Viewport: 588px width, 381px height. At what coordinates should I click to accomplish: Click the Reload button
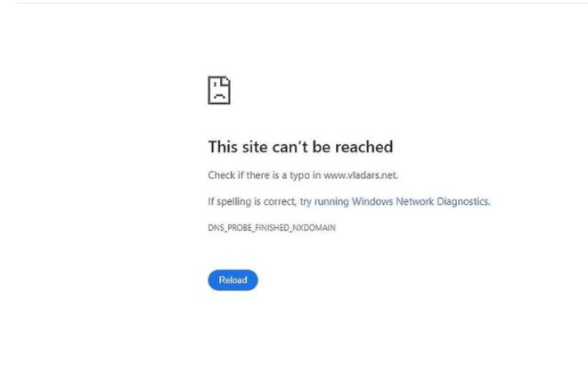tap(233, 280)
